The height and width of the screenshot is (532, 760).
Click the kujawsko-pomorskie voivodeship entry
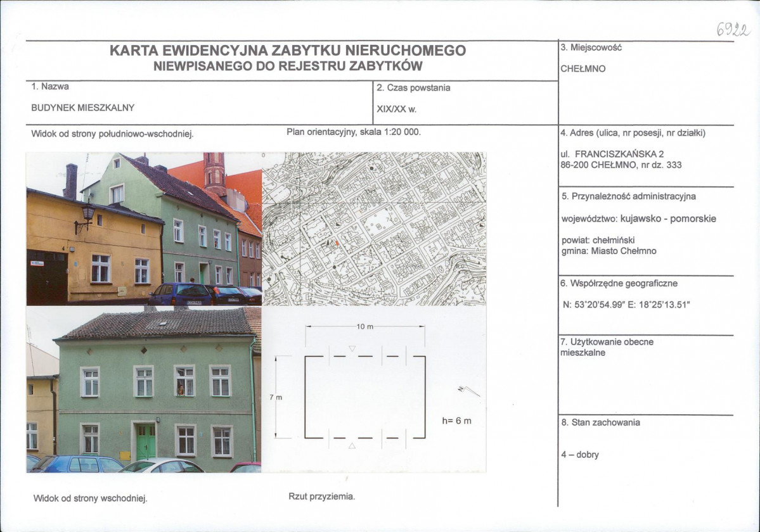[x=637, y=218]
